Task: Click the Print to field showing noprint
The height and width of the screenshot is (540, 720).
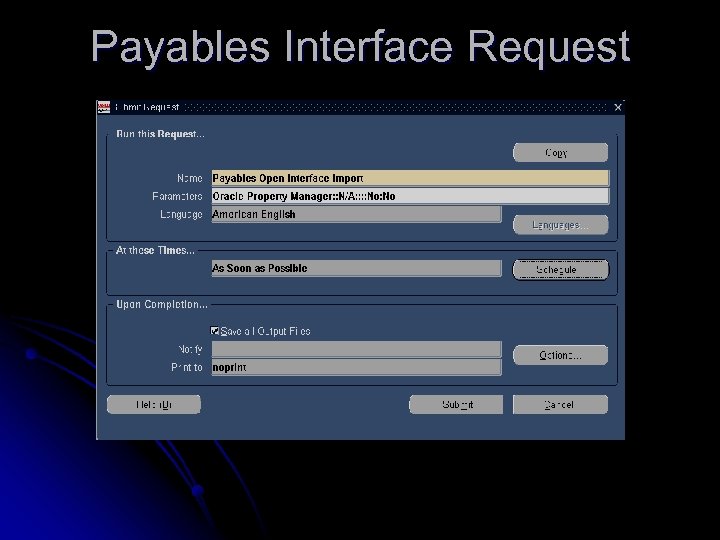Action: point(356,367)
